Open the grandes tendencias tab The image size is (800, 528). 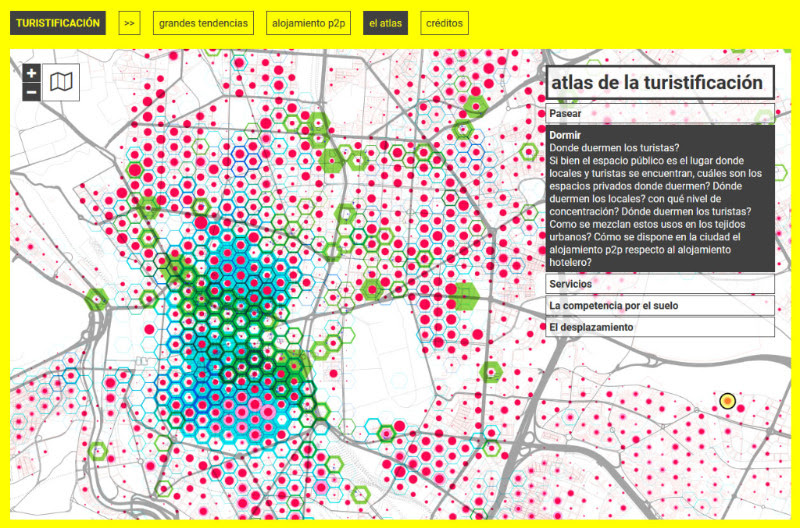click(203, 23)
